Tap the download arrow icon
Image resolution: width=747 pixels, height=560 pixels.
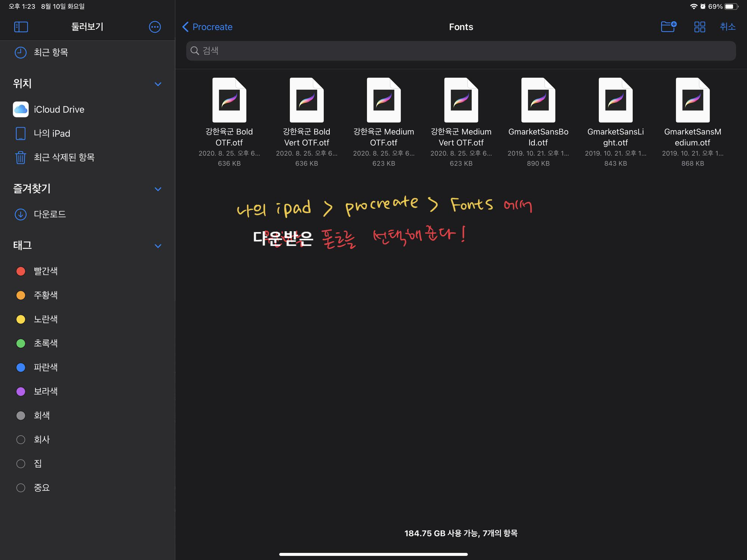tap(21, 214)
